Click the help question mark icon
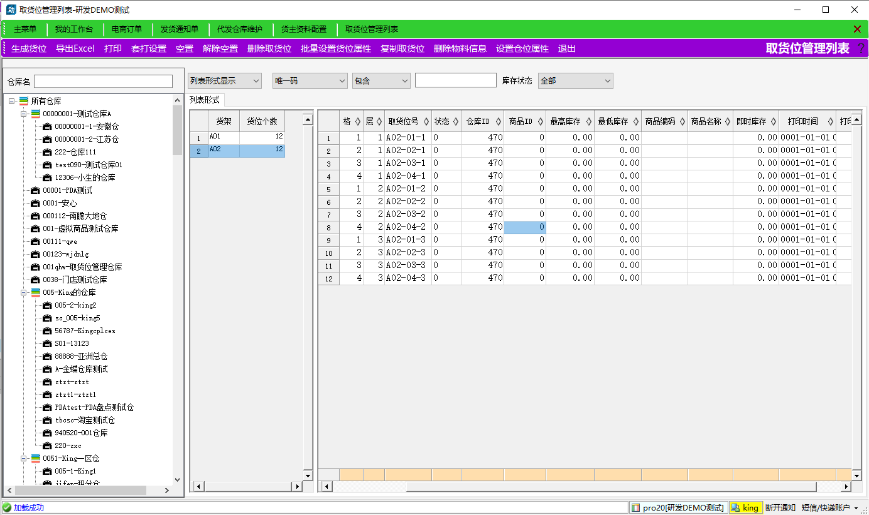 pyautogui.click(x=859, y=48)
